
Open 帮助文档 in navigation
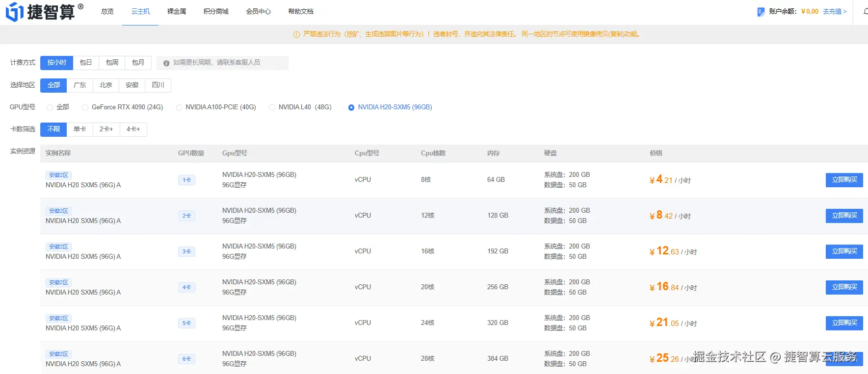coord(301,11)
